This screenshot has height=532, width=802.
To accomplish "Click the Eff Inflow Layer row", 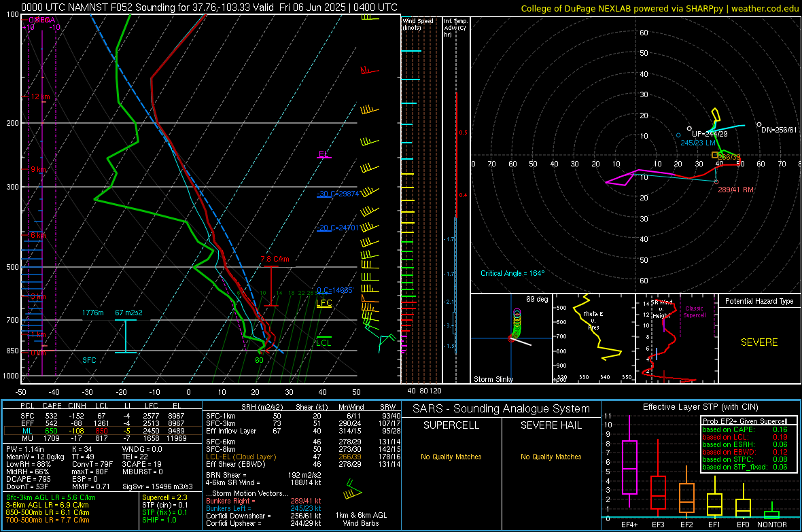I will tap(303, 431).
